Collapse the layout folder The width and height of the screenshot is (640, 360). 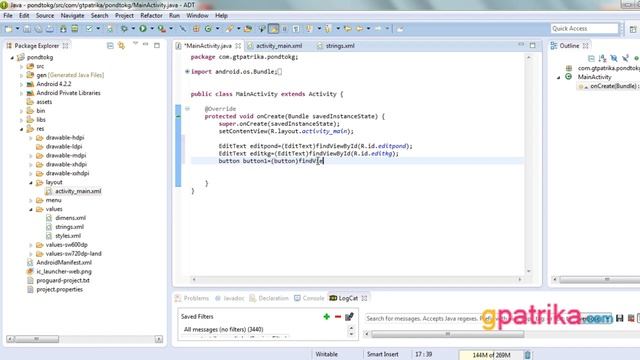click(31, 182)
